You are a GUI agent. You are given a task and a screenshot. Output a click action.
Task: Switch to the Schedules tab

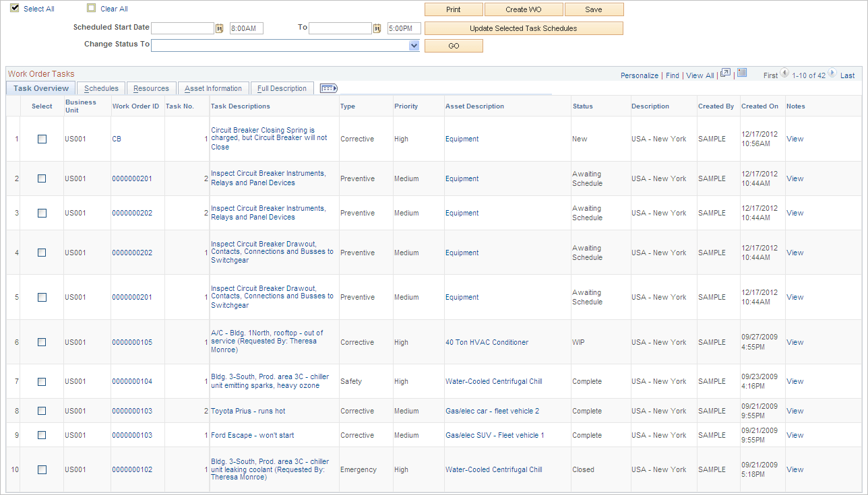tap(100, 88)
